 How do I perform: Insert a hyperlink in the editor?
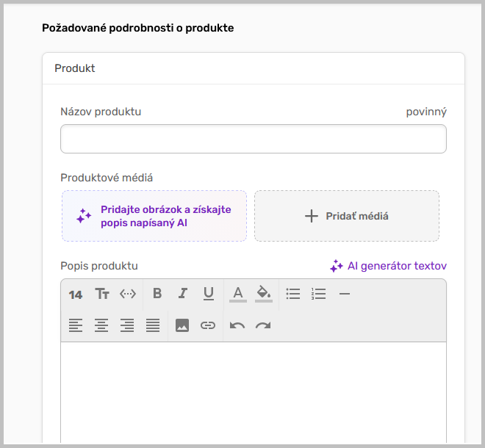pyautogui.click(x=208, y=325)
